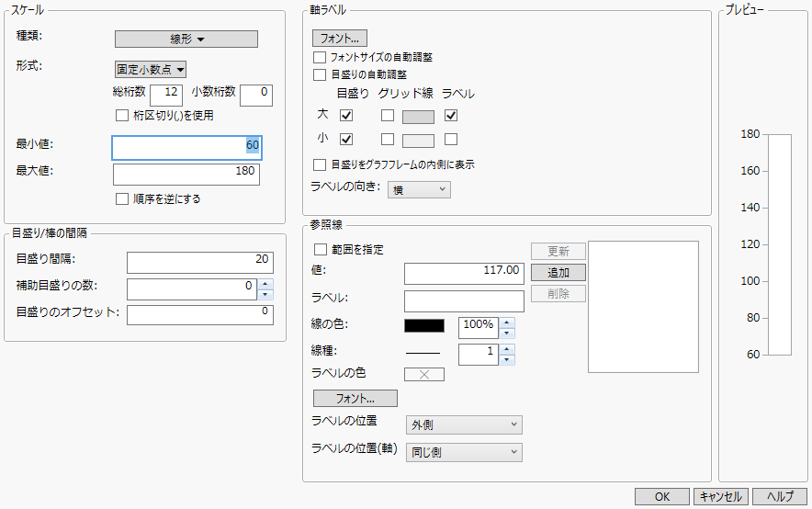Viewport: 812px width, 509px height.
Task: Click the 追加 button
Action: 558,272
